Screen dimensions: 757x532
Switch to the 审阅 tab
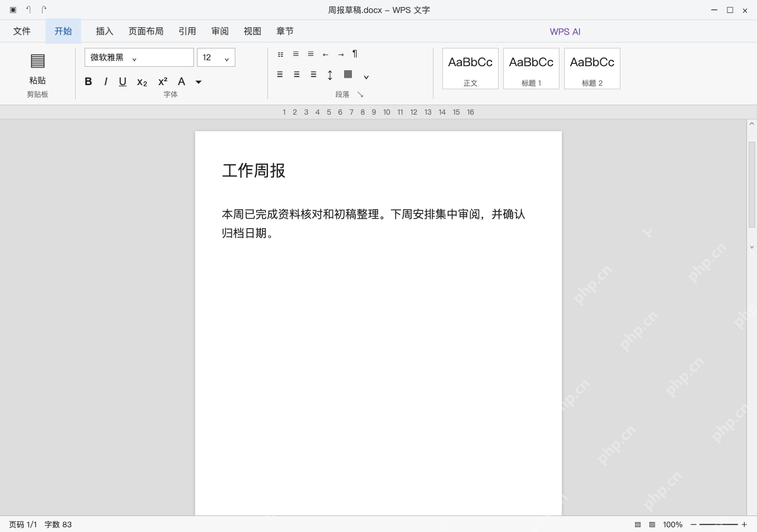coord(220,31)
